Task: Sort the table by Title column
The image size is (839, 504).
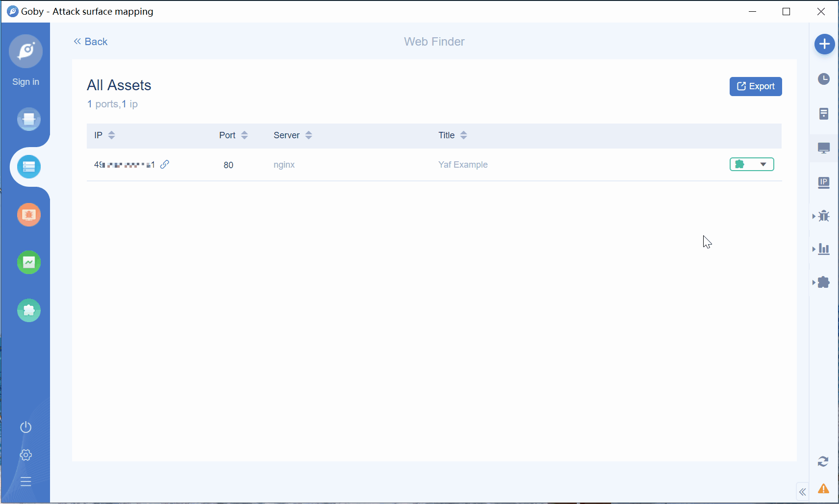Action: click(463, 135)
